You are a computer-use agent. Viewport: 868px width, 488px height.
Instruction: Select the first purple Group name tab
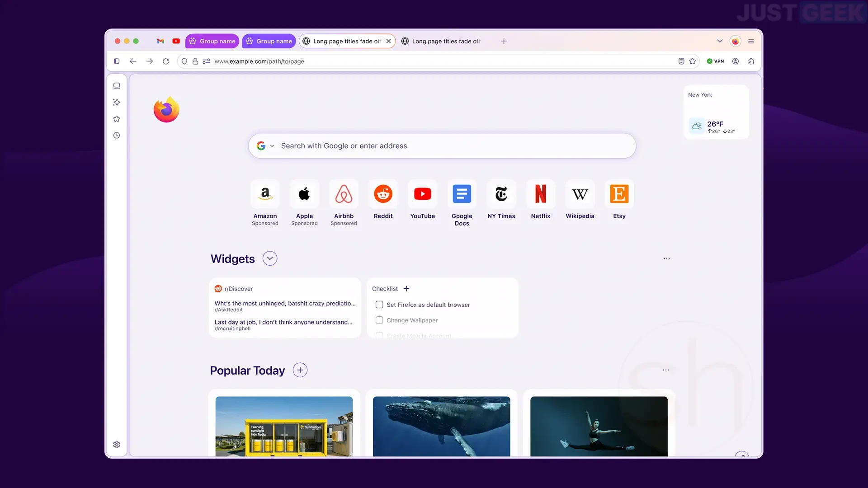pos(212,41)
